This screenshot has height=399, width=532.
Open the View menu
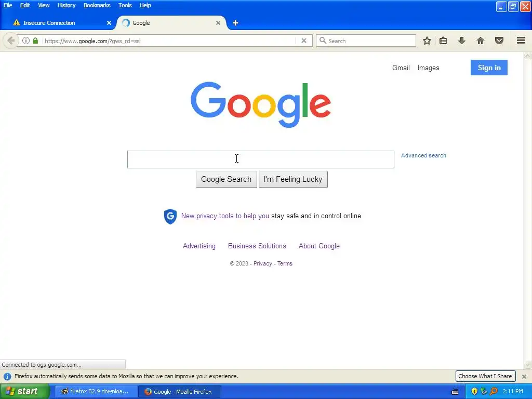pos(44,5)
